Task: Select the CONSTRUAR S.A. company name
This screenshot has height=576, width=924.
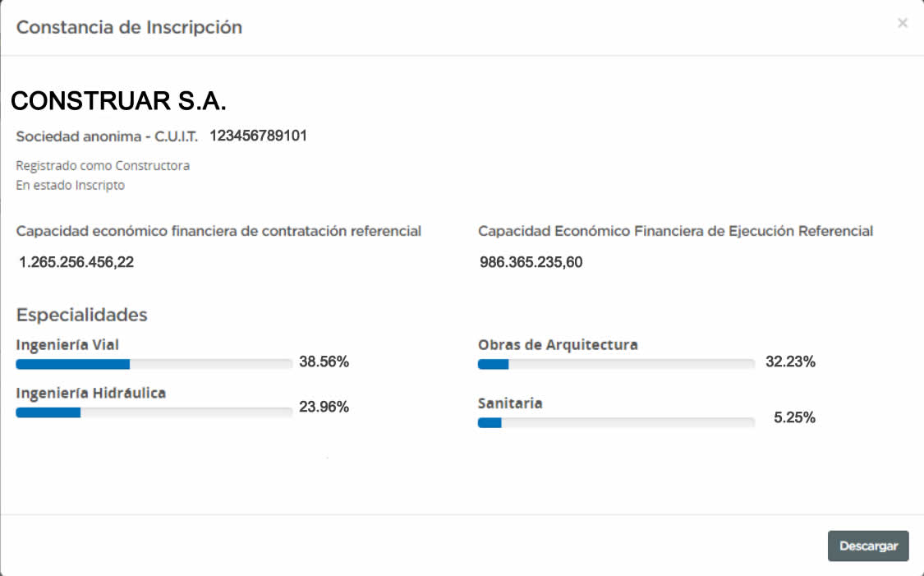Action: (x=118, y=101)
